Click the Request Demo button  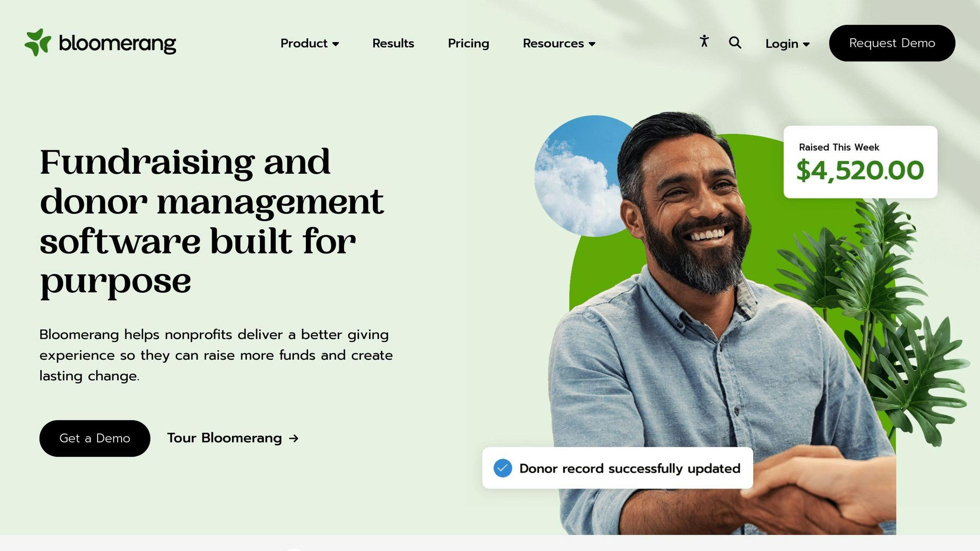892,43
